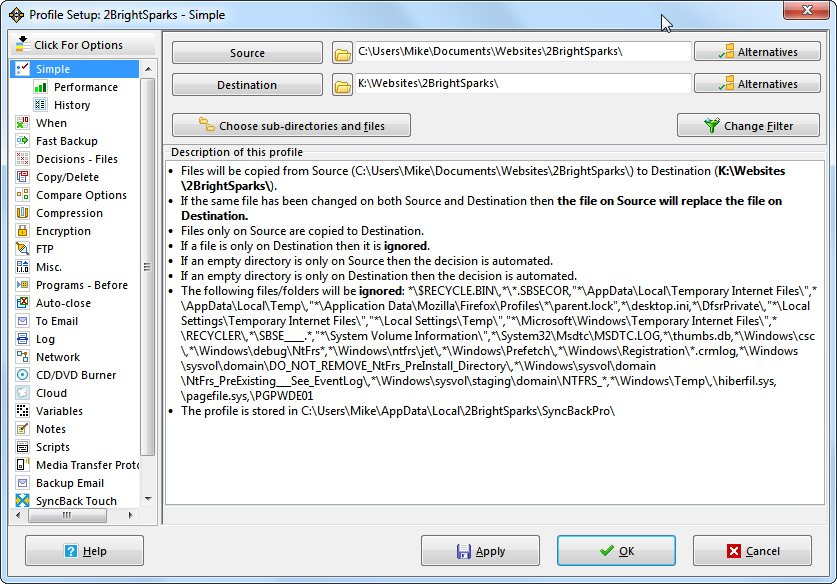Click Choose sub-directories and files
The image size is (837, 584).
(x=291, y=125)
